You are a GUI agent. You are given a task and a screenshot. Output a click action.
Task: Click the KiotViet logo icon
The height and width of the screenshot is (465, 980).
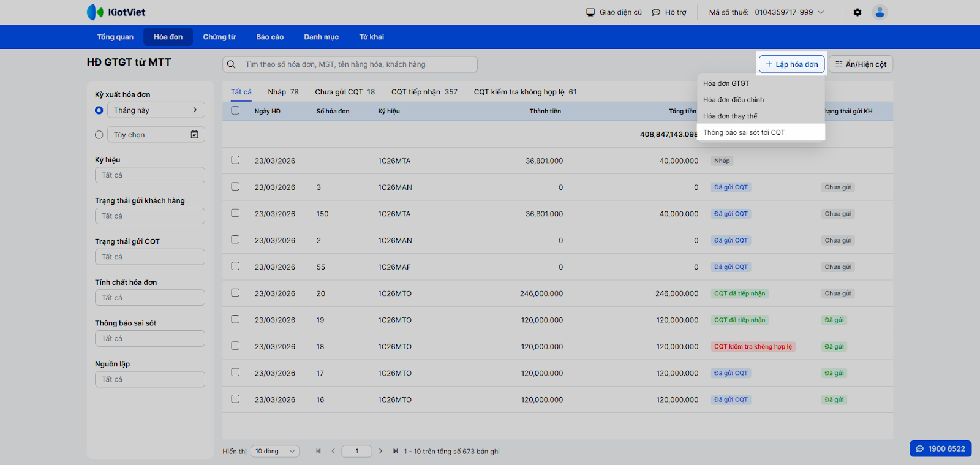click(x=95, y=12)
